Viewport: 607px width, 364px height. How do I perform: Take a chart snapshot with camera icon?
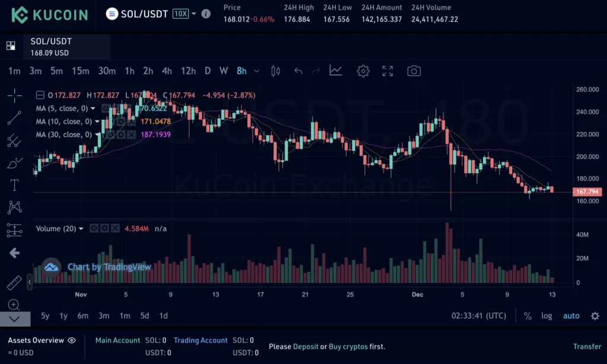414,71
